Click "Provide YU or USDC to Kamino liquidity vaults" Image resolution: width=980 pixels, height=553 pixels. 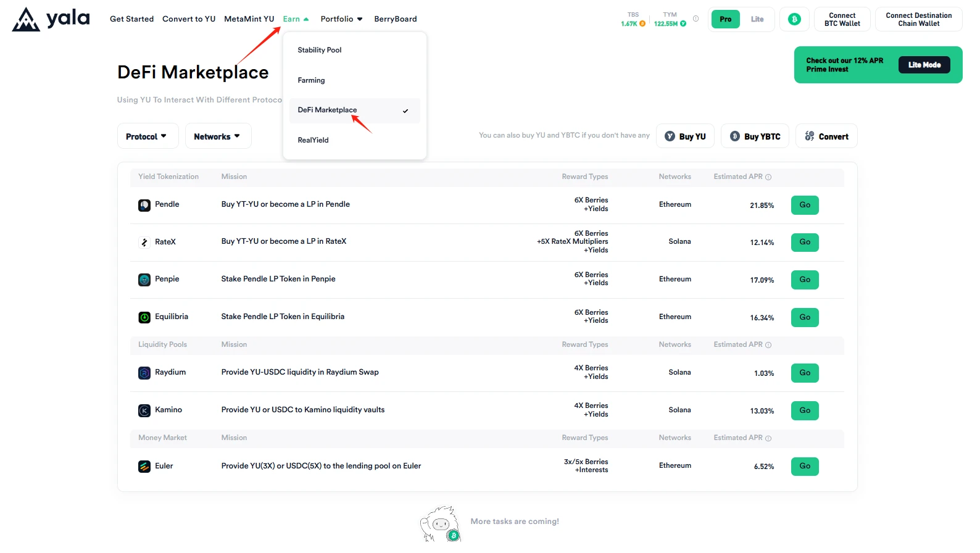pos(303,410)
